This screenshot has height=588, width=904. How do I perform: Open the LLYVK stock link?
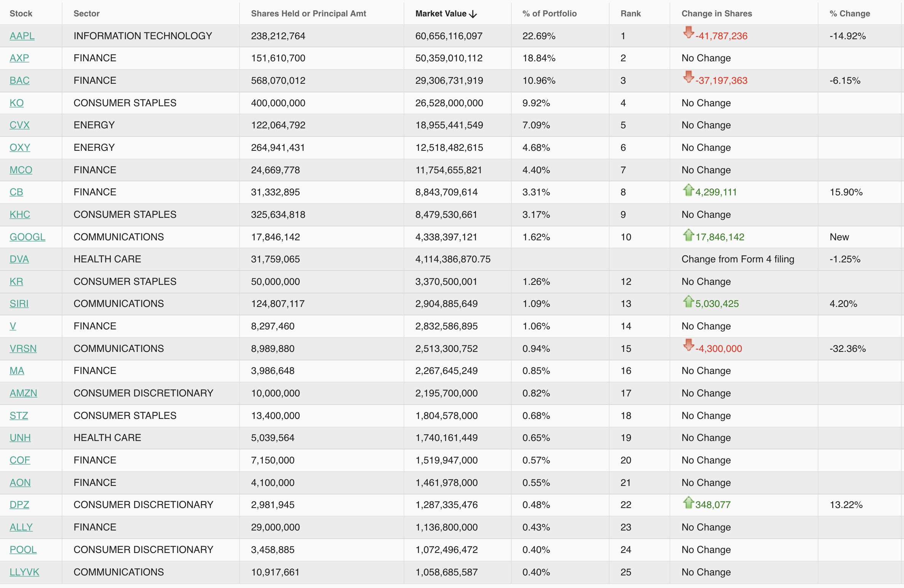(x=24, y=572)
